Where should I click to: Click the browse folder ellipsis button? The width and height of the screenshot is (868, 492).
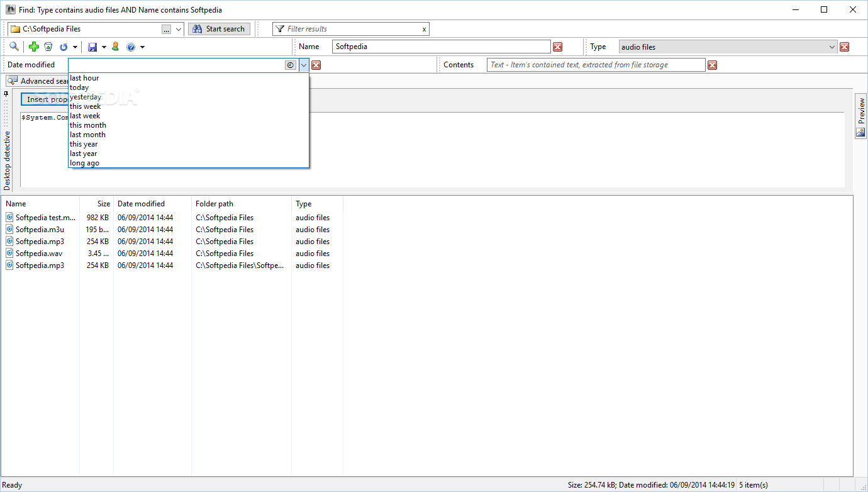(x=166, y=29)
